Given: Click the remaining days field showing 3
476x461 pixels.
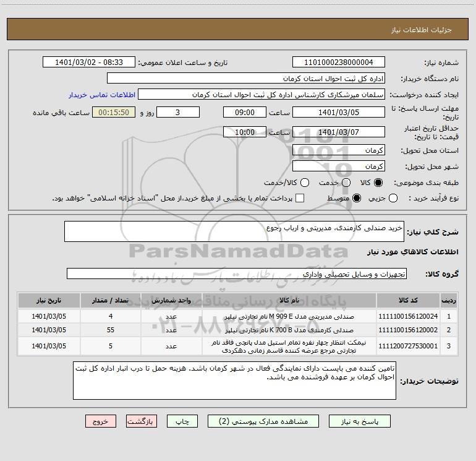Looking at the screenshot, I should (x=178, y=112).
